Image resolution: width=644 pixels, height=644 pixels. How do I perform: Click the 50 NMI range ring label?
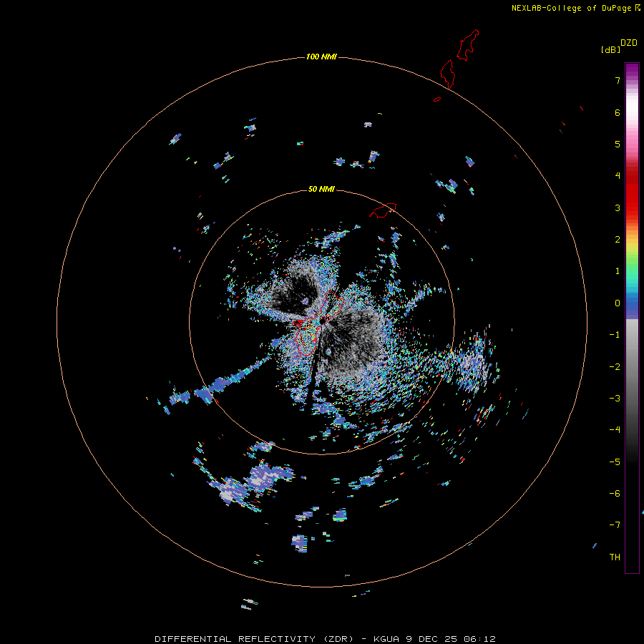pyautogui.click(x=321, y=189)
